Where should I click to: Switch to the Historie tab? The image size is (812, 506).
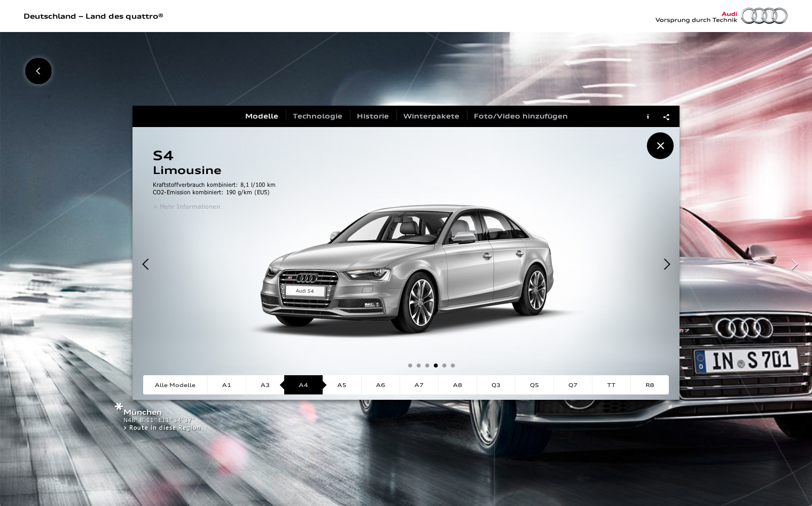pos(373,116)
